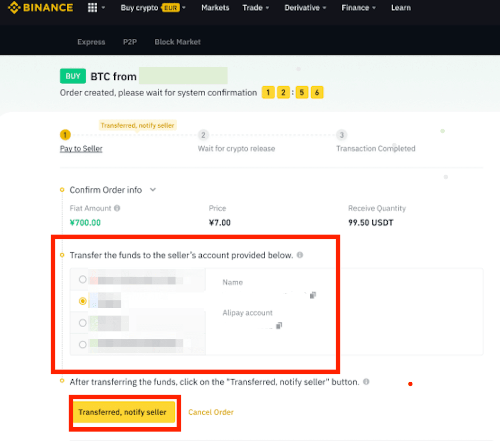Open Learn in top navigation
The width and height of the screenshot is (500, 448).
point(401,8)
